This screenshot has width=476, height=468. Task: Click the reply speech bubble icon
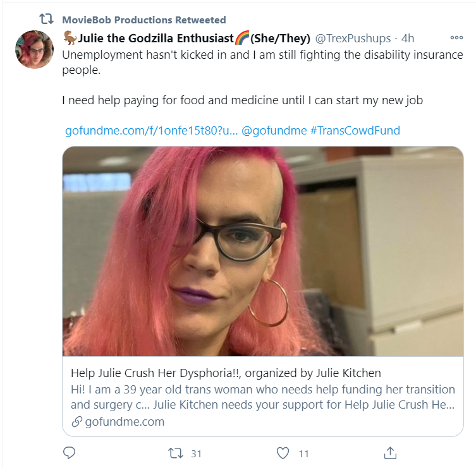69,453
